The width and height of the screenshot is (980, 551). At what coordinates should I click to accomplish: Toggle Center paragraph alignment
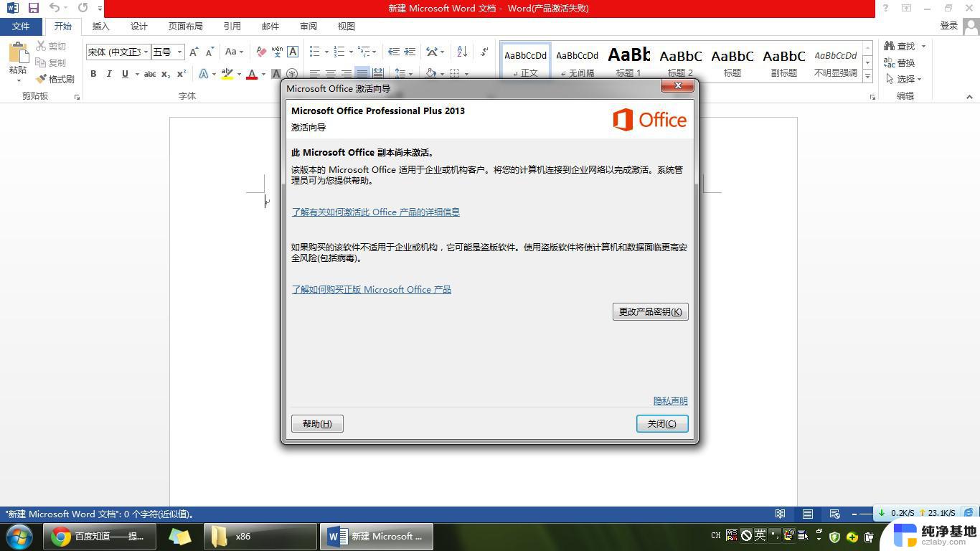[x=330, y=74]
